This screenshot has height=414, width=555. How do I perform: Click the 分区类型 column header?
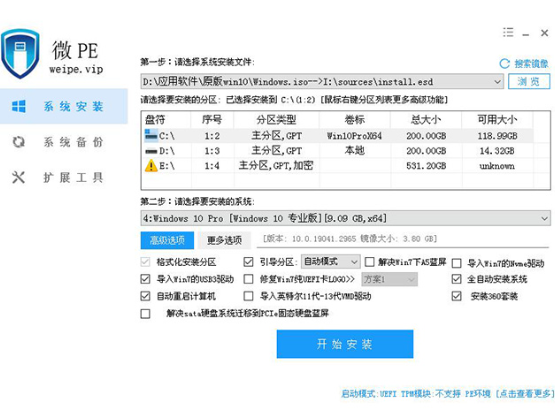point(276,120)
